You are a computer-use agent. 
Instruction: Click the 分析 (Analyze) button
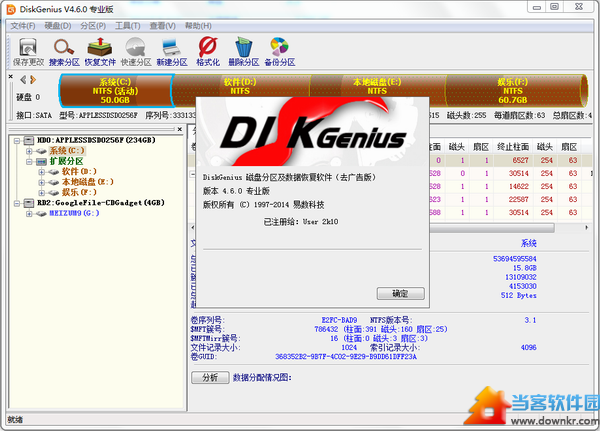[x=210, y=377]
